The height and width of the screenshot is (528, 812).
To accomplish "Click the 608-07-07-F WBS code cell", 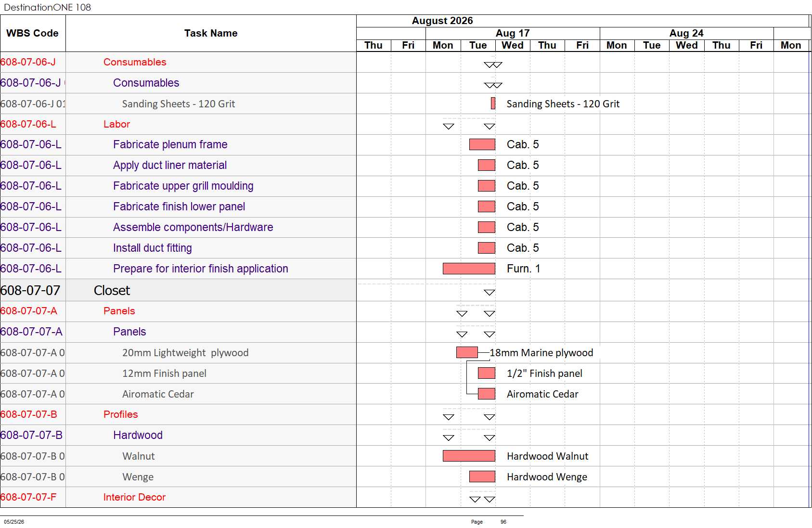I will (x=33, y=497).
